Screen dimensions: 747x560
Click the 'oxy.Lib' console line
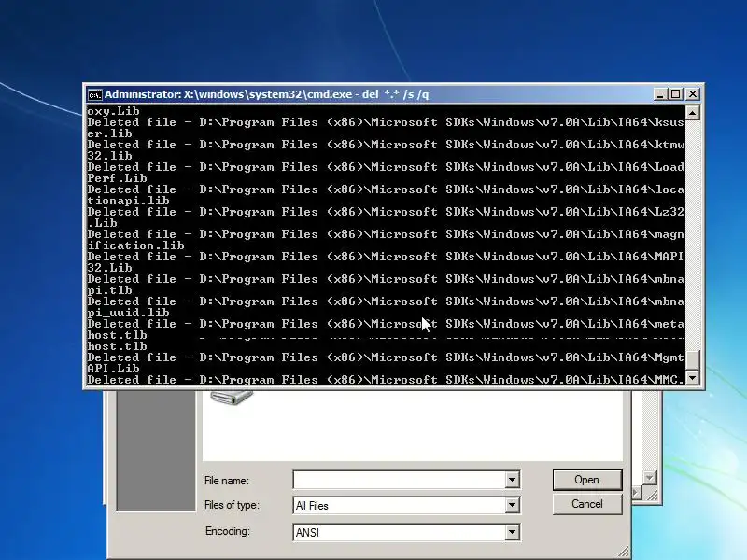pyautogui.click(x=113, y=111)
